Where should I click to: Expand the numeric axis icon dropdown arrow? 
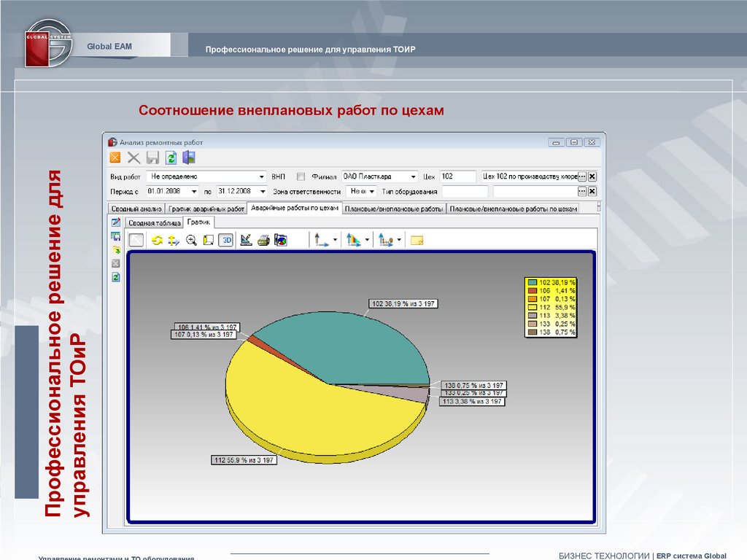point(399,240)
